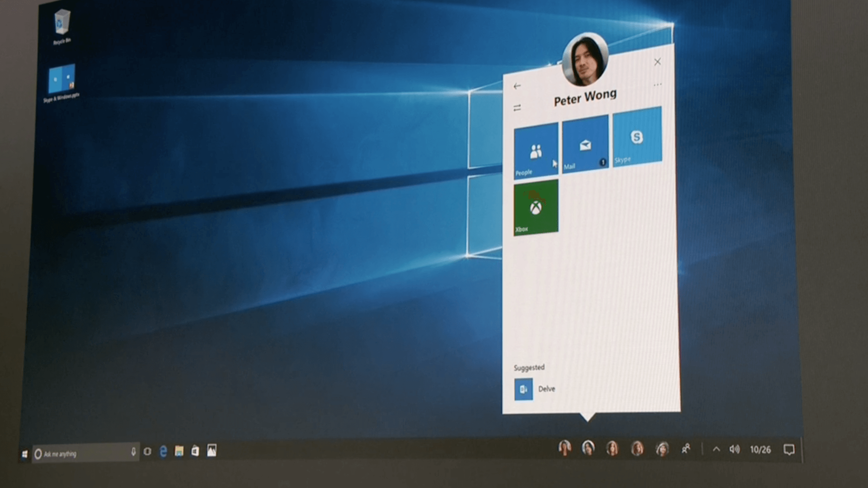This screenshot has width=868, height=488.
Task: Open suggested Delve app
Action: tap(535, 389)
